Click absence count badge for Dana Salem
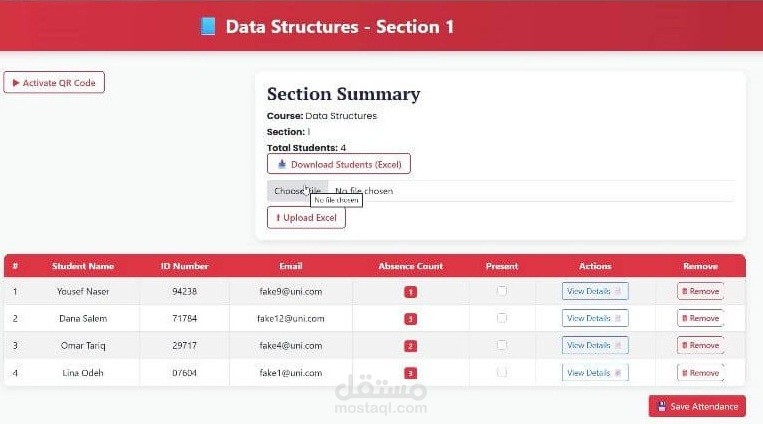Viewport: 763px width, 424px height. [410, 319]
